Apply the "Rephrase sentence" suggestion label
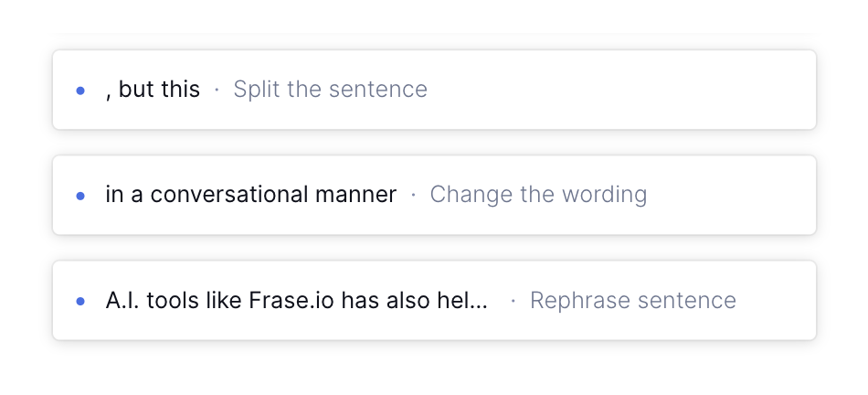 pyautogui.click(x=632, y=300)
